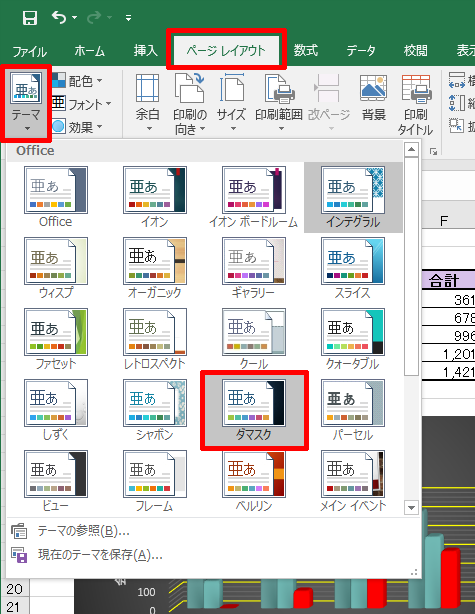Click the theme gallery scroll down arrow

(x=411, y=508)
